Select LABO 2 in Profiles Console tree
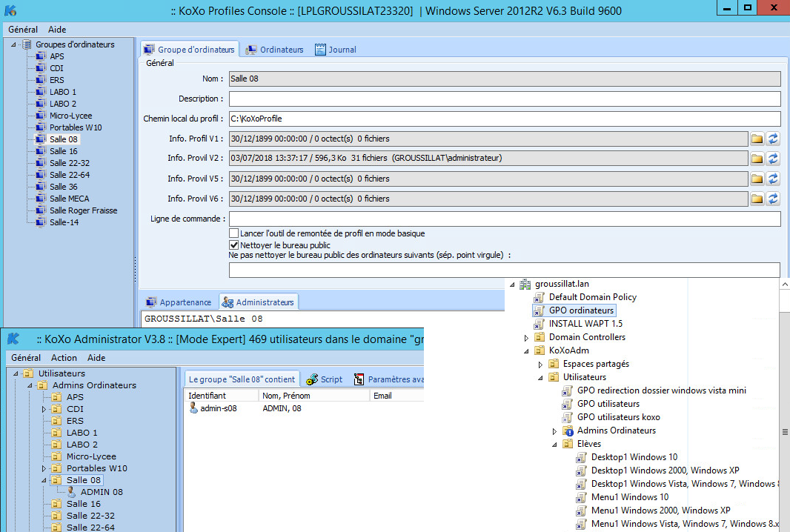 [63, 104]
